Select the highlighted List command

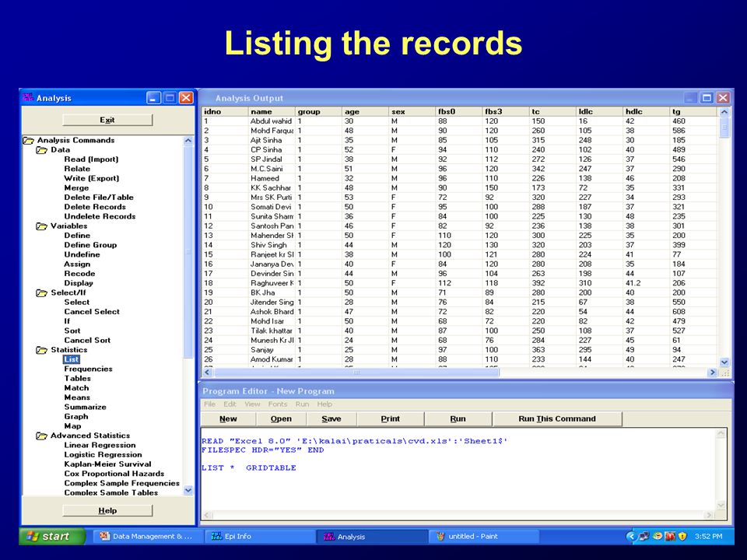click(72, 359)
